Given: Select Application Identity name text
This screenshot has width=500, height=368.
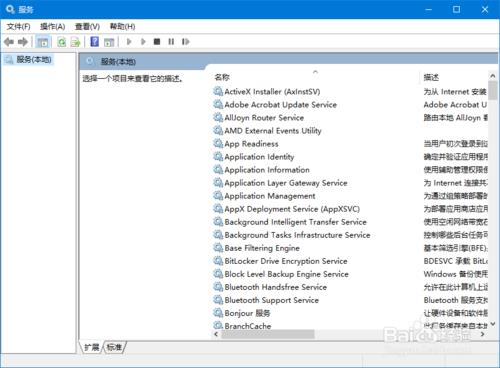Looking at the screenshot, I should (259, 157).
